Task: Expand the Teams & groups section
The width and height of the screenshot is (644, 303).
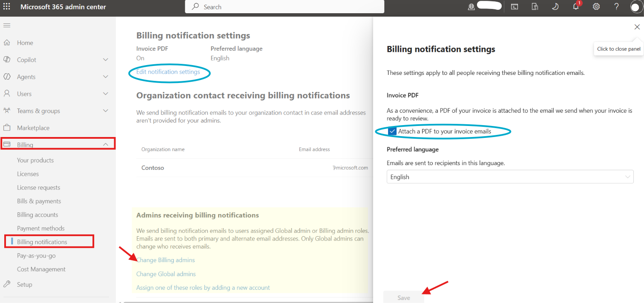Action: (106, 111)
